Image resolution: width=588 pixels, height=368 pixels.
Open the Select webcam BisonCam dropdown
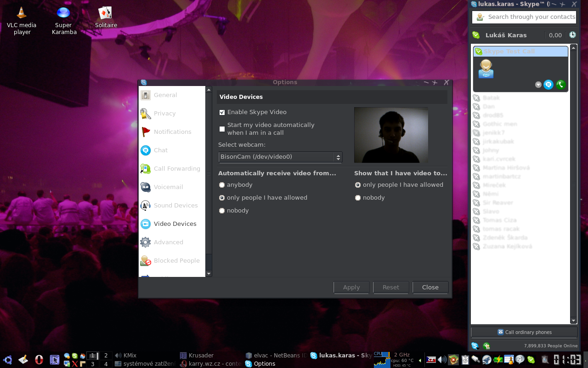(x=280, y=157)
